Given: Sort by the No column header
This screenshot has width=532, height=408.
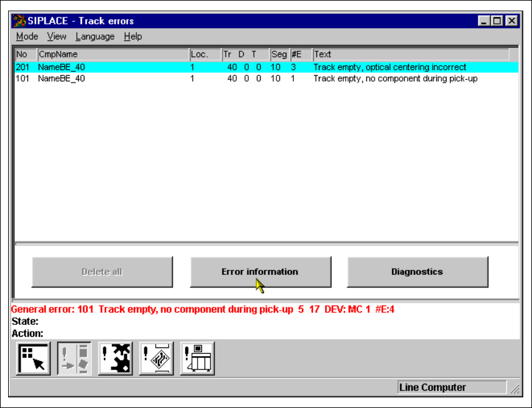Looking at the screenshot, I should [x=26, y=54].
